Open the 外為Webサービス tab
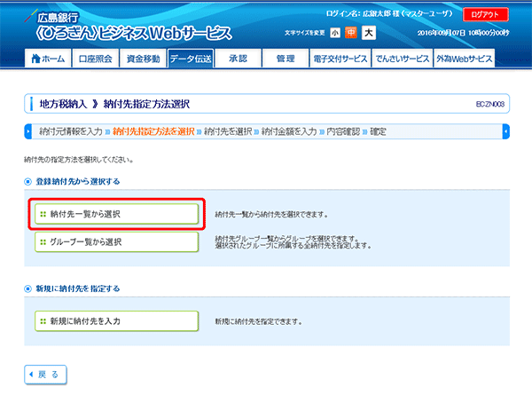This screenshot has width=532, height=411. pos(464,59)
